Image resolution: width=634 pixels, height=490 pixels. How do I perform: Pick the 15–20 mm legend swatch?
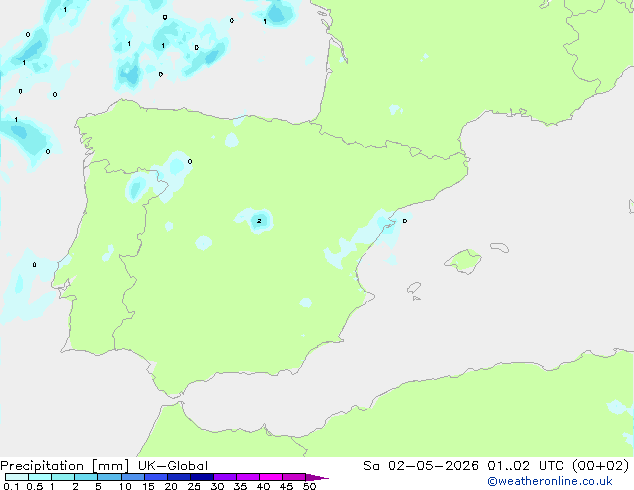pyautogui.click(x=155, y=477)
